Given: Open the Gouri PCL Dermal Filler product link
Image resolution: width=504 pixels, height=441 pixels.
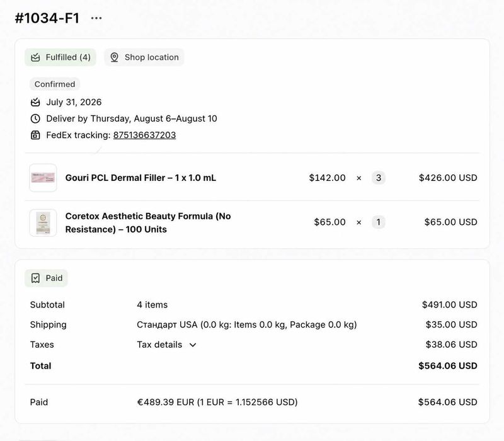Looking at the screenshot, I should (140, 178).
